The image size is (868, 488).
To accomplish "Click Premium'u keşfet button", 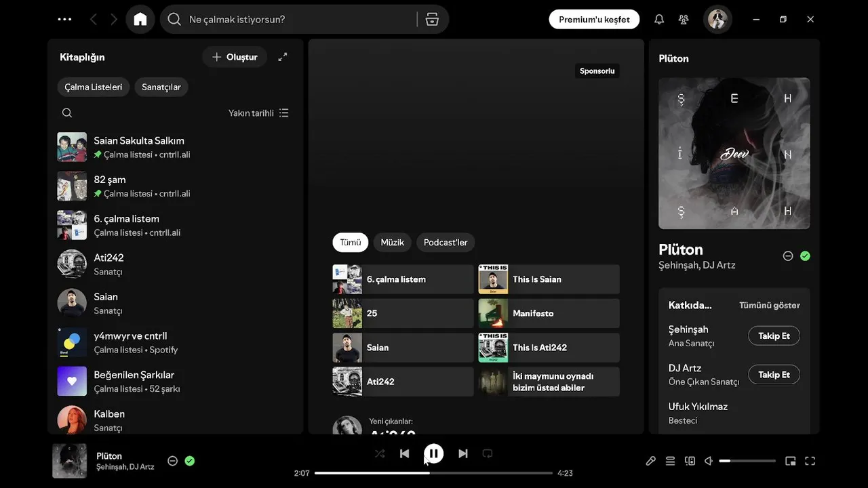I will coord(594,20).
